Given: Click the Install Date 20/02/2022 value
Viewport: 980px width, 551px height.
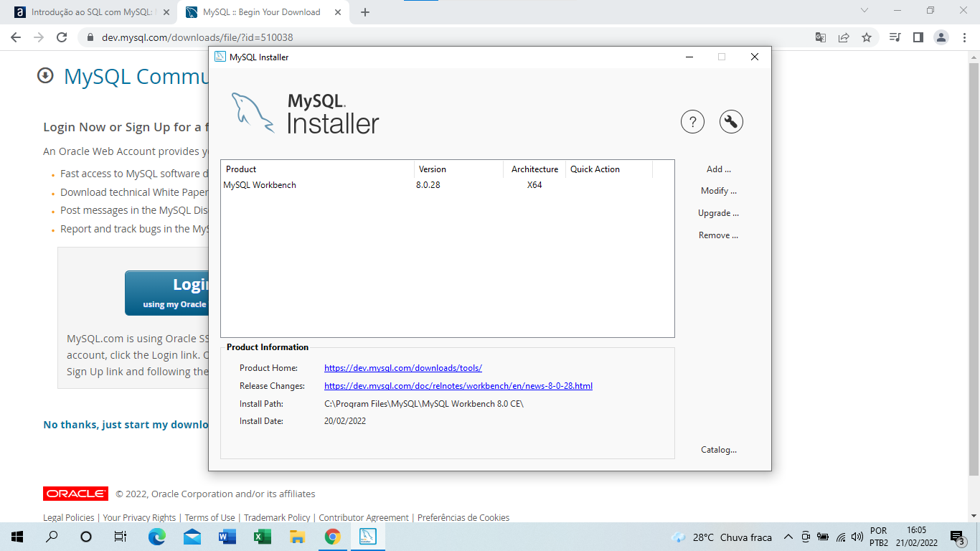Looking at the screenshot, I should (345, 421).
